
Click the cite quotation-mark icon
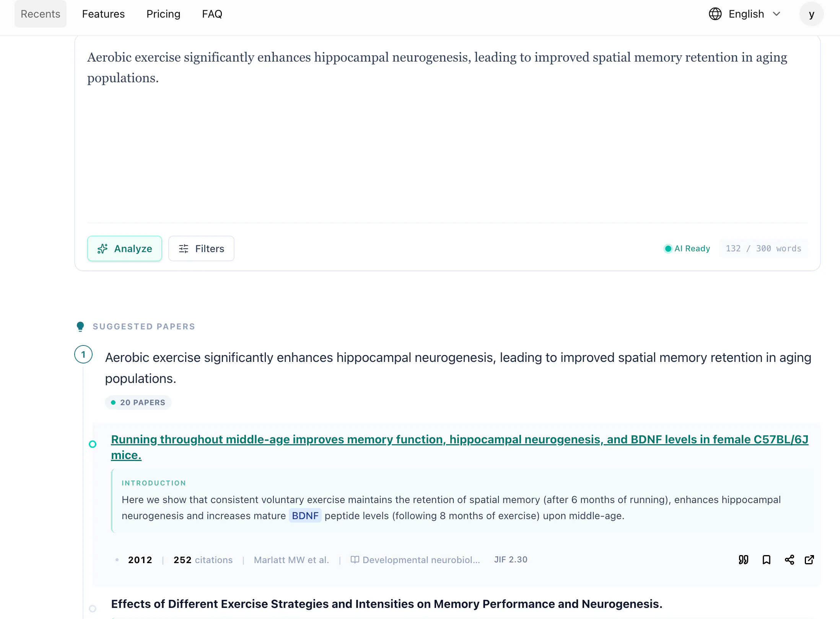pyautogui.click(x=743, y=560)
